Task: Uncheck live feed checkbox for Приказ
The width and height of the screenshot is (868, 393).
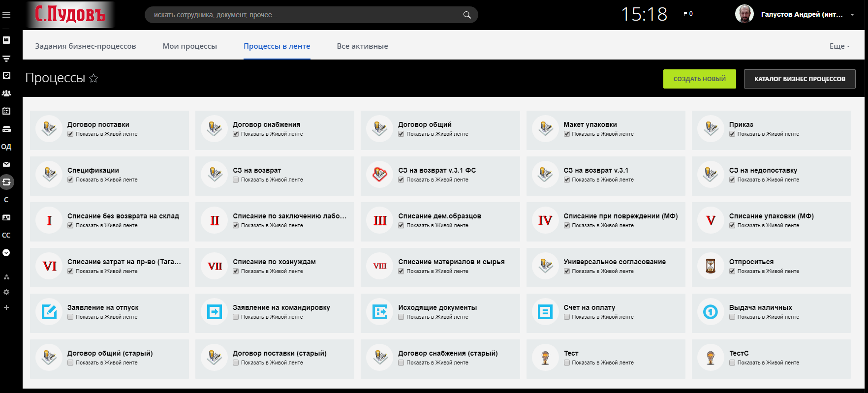Action: [732, 134]
